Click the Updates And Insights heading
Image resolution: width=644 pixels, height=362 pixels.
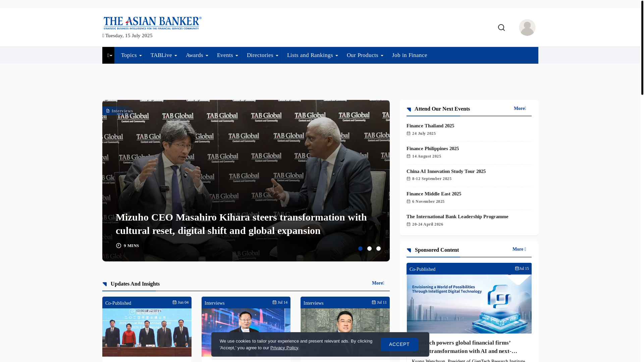[x=135, y=284]
